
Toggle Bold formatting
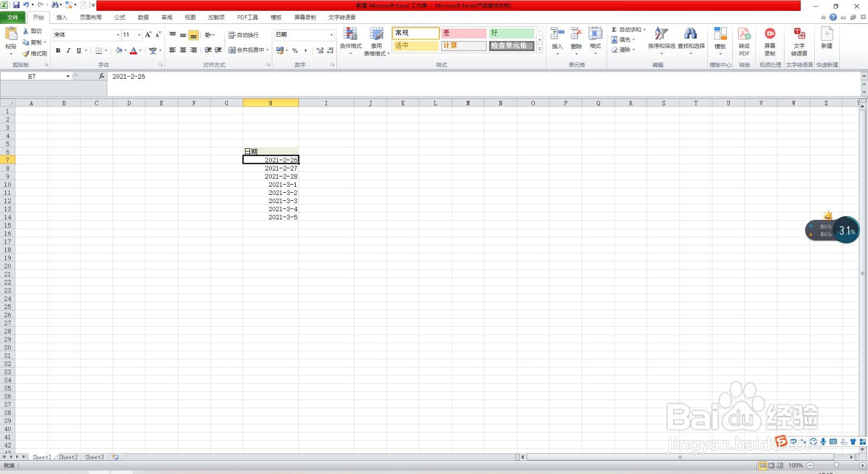click(58, 50)
